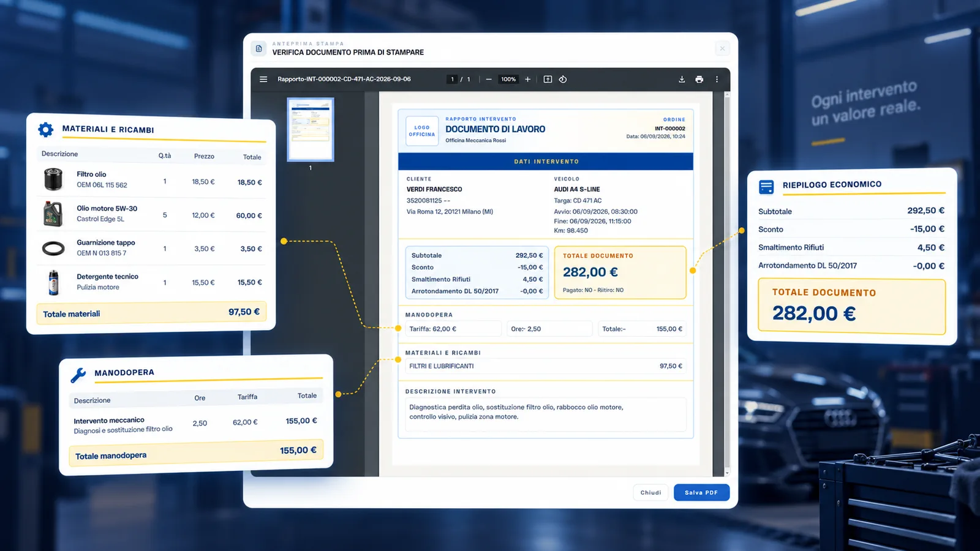980x551 pixels.
Task: Click the PDF viewer vertical scrollbar
Action: point(727,283)
